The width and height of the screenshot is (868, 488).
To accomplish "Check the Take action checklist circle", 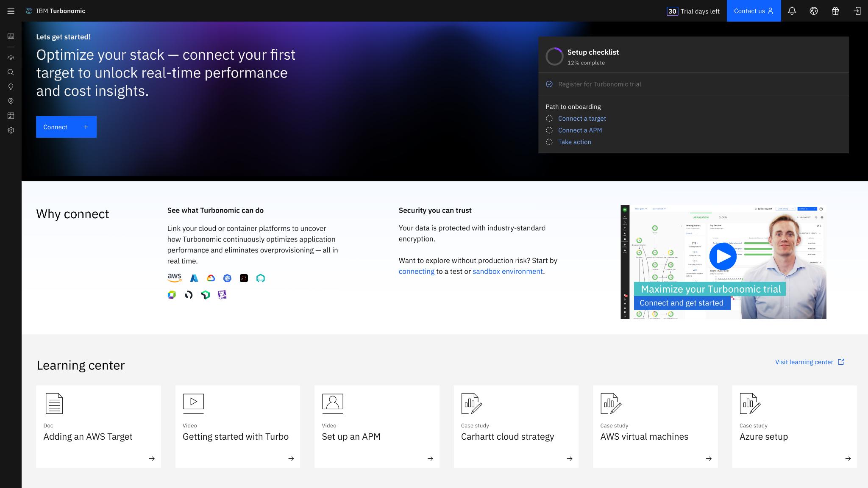I will coord(549,142).
